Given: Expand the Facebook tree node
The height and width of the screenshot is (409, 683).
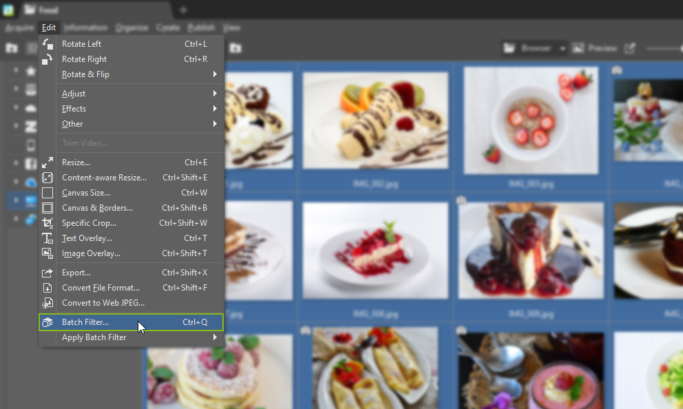Looking at the screenshot, I should 16,163.
